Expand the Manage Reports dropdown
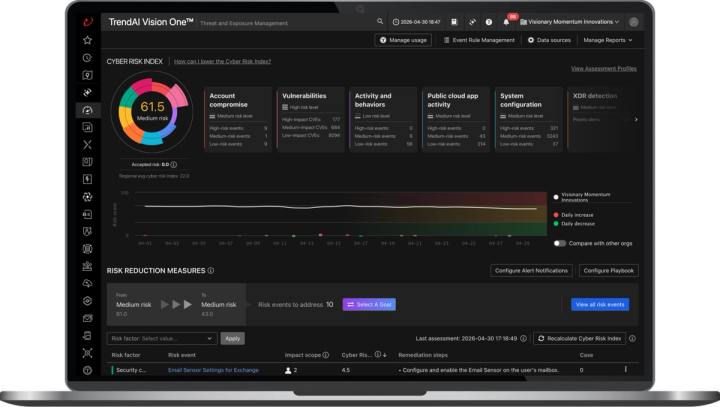Image resolution: width=720 pixels, height=407 pixels. click(x=608, y=40)
